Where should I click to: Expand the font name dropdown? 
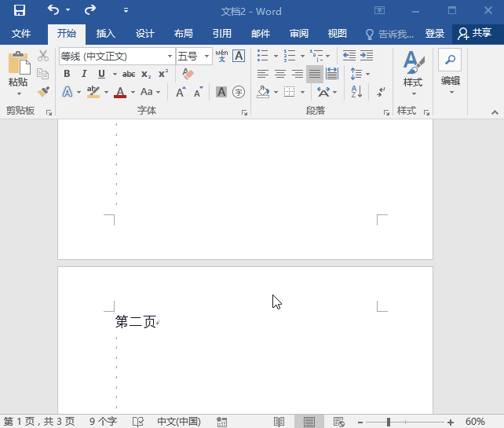coord(170,57)
